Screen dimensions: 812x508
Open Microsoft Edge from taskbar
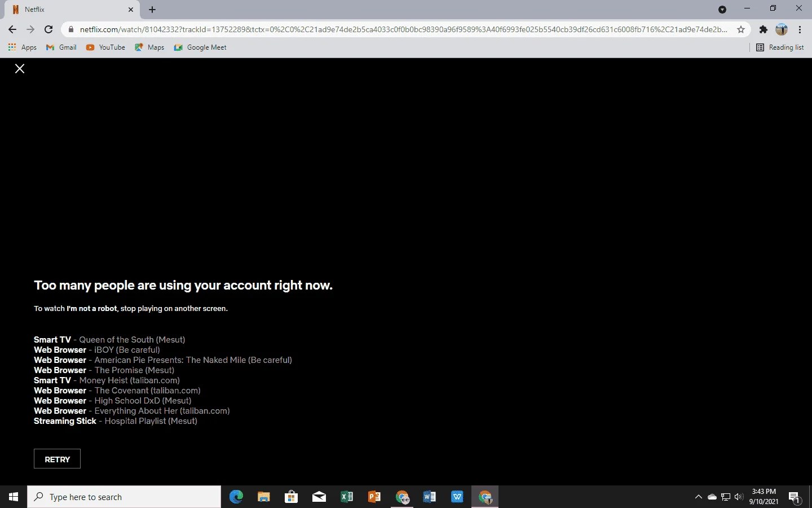(x=236, y=497)
